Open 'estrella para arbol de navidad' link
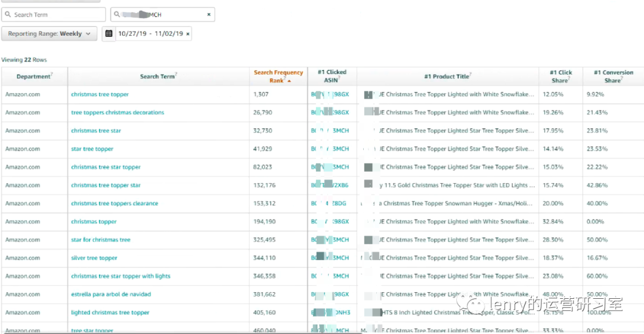The height and width of the screenshot is (334, 644). pyautogui.click(x=111, y=294)
